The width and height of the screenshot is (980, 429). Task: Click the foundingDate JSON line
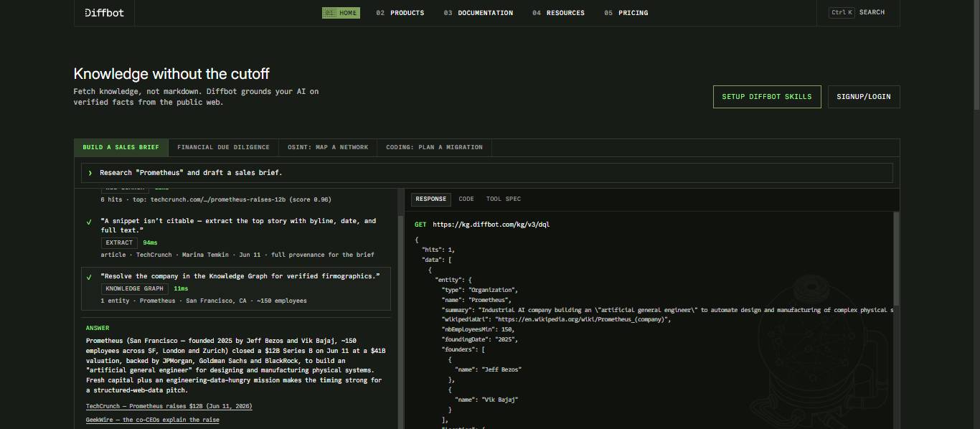[479, 339]
